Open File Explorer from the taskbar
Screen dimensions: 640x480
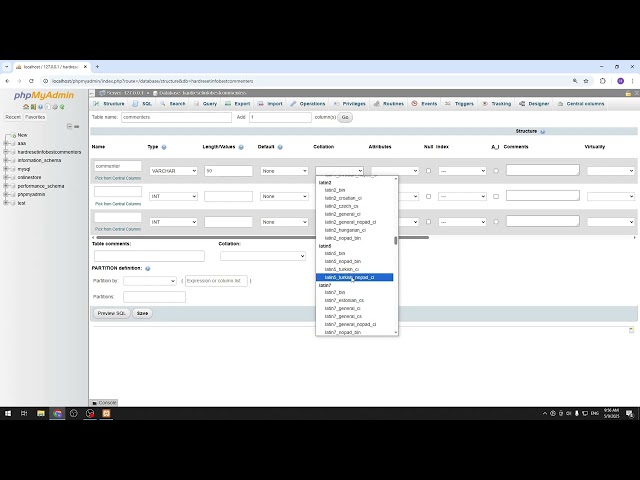(x=41, y=413)
